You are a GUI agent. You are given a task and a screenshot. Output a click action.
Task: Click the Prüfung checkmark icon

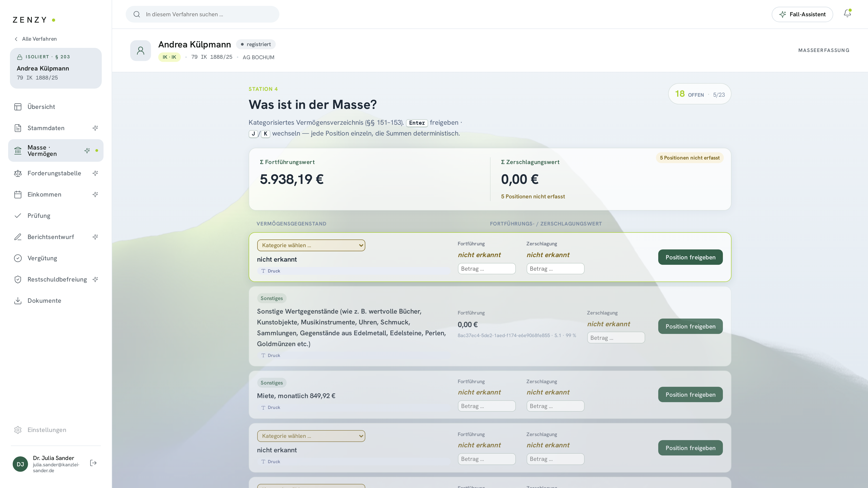pyautogui.click(x=18, y=216)
